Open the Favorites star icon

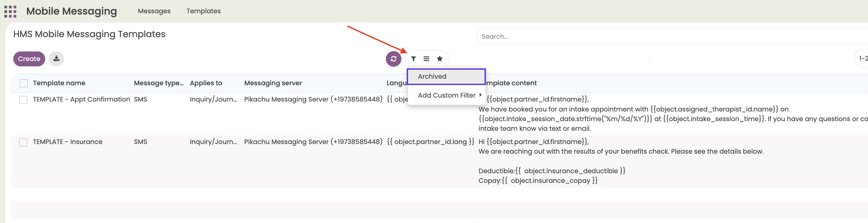tap(439, 59)
